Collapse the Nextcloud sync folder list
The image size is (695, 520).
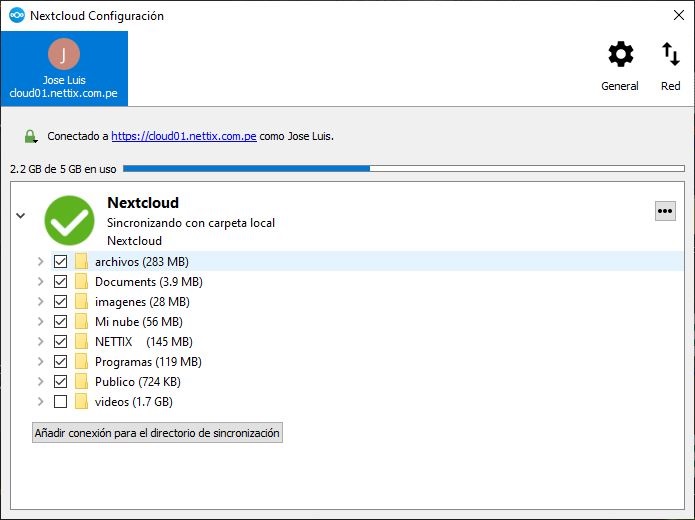tap(21, 214)
